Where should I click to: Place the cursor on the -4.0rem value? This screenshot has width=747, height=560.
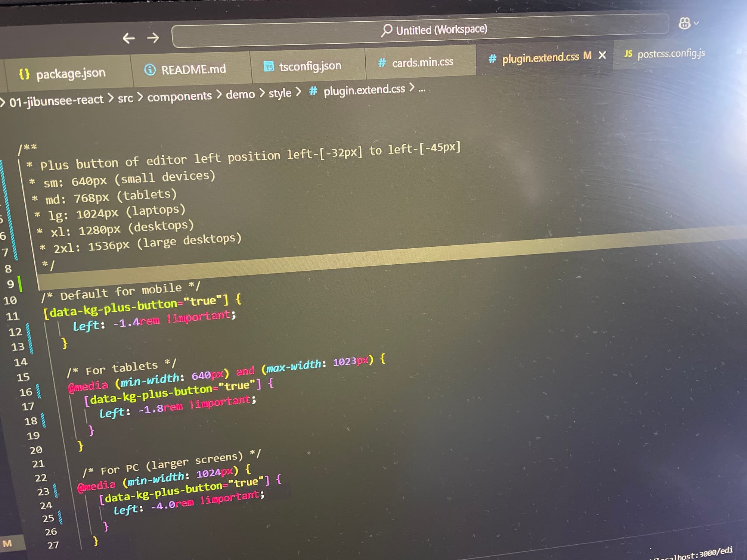(172, 505)
